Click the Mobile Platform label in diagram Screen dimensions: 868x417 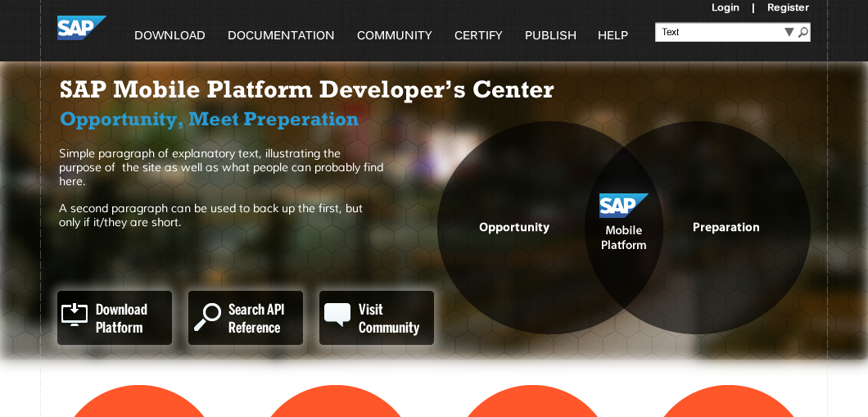[x=624, y=238]
